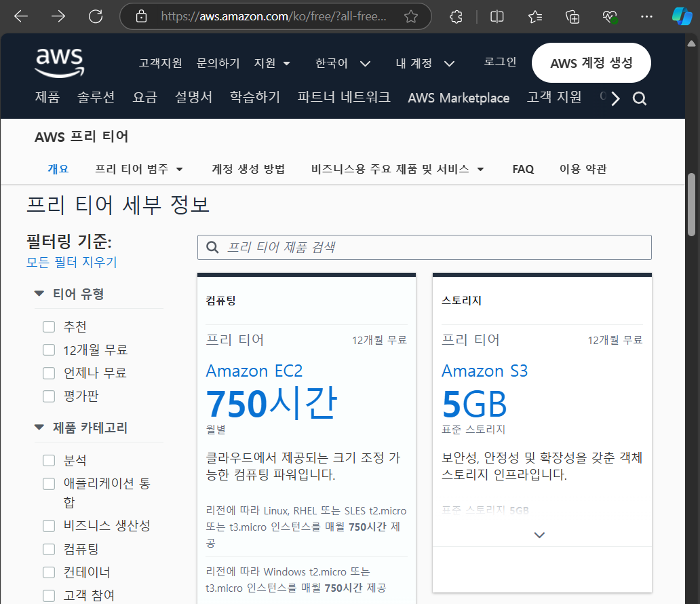Viewport: 700px width, 604px height.
Task: Advance the AWS navigation with right chevron
Action: (615, 98)
